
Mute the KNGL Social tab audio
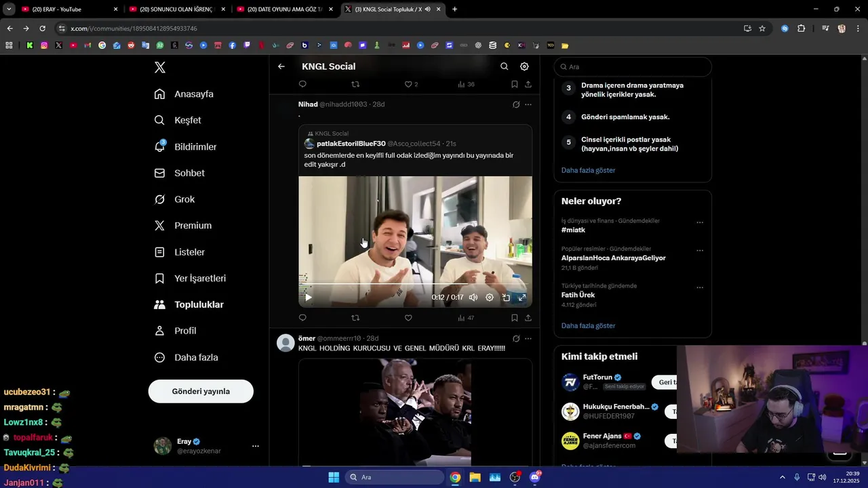coord(428,9)
